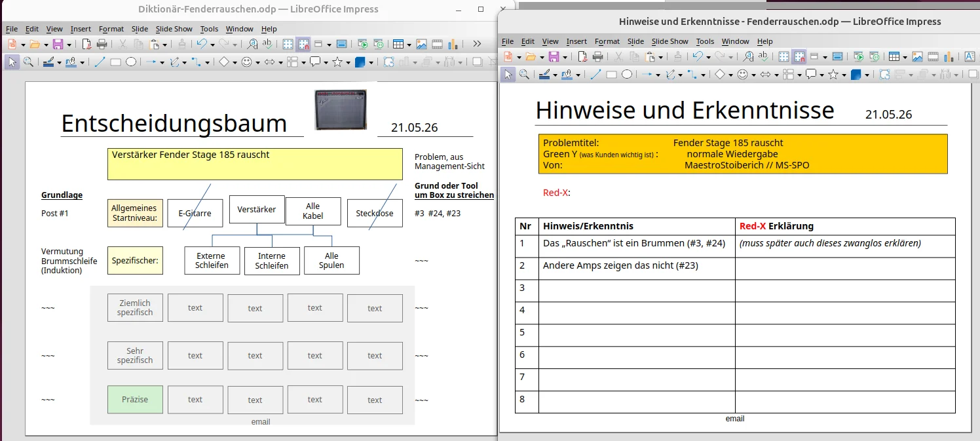Open Format menu in Hinweise und Erkenntnisse window

[x=607, y=41]
